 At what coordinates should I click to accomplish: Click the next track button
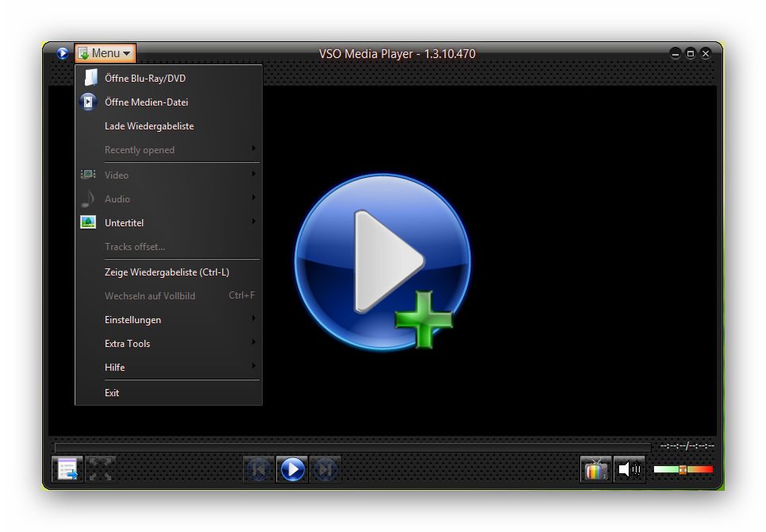[x=325, y=469]
